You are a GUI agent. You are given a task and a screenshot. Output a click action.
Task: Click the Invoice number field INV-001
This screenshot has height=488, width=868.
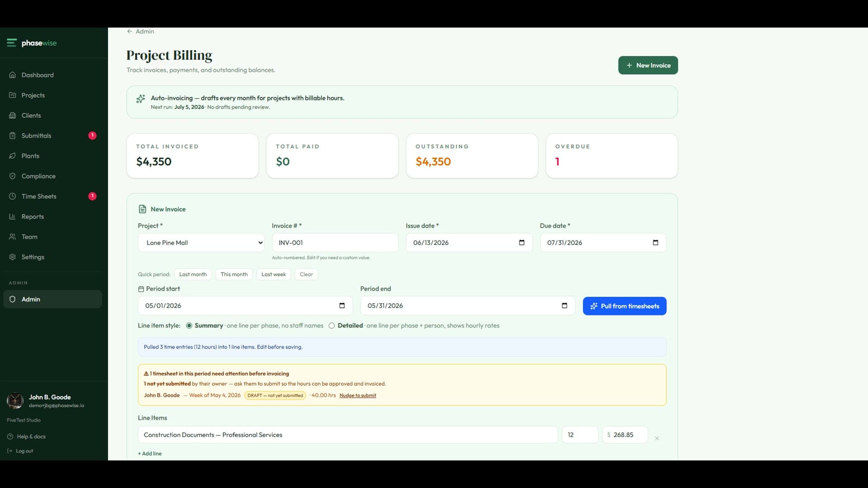[335, 243]
